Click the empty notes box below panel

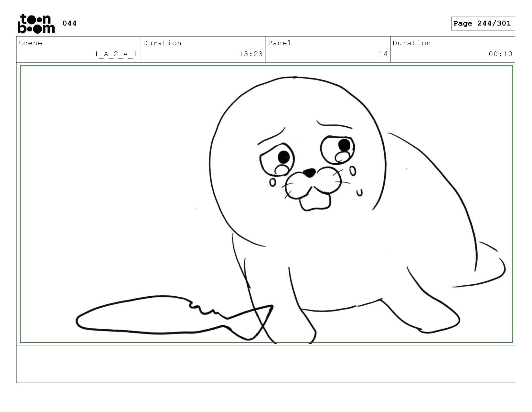pos(266,364)
